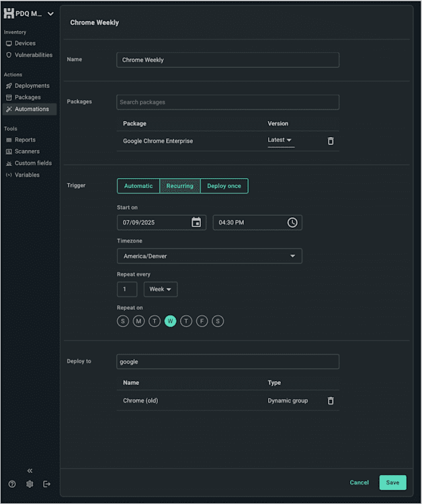Click the Custom fields icon
Screen dimensions: 422x504
9,163
